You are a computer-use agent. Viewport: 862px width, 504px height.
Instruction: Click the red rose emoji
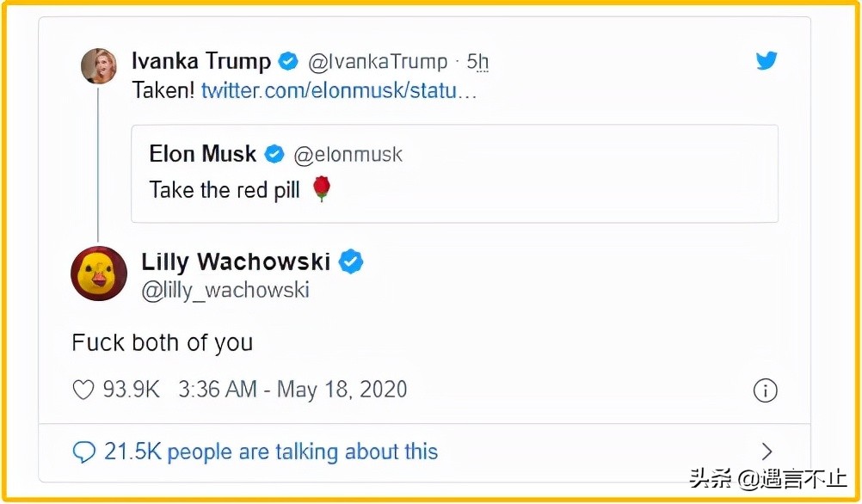[321, 189]
